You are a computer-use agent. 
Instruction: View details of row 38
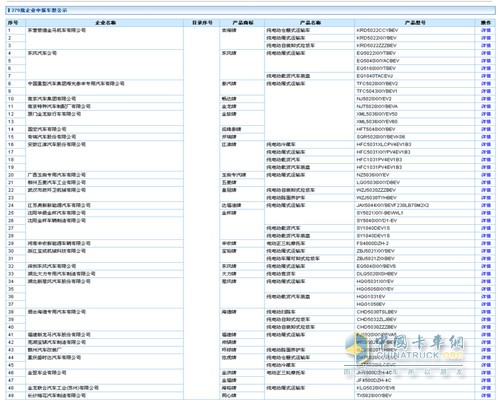[486, 312]
